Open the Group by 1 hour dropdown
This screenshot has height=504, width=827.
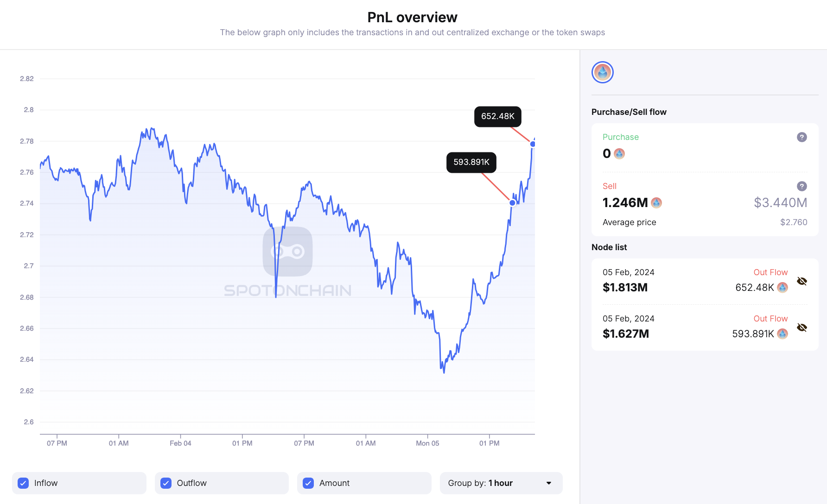tap(501, 483)
